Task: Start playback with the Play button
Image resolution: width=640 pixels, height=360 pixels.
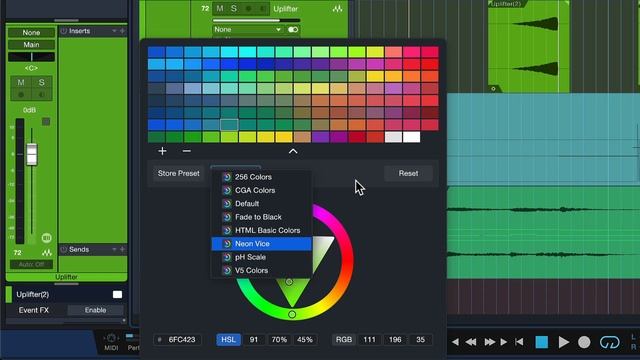Action: point(564,342)
